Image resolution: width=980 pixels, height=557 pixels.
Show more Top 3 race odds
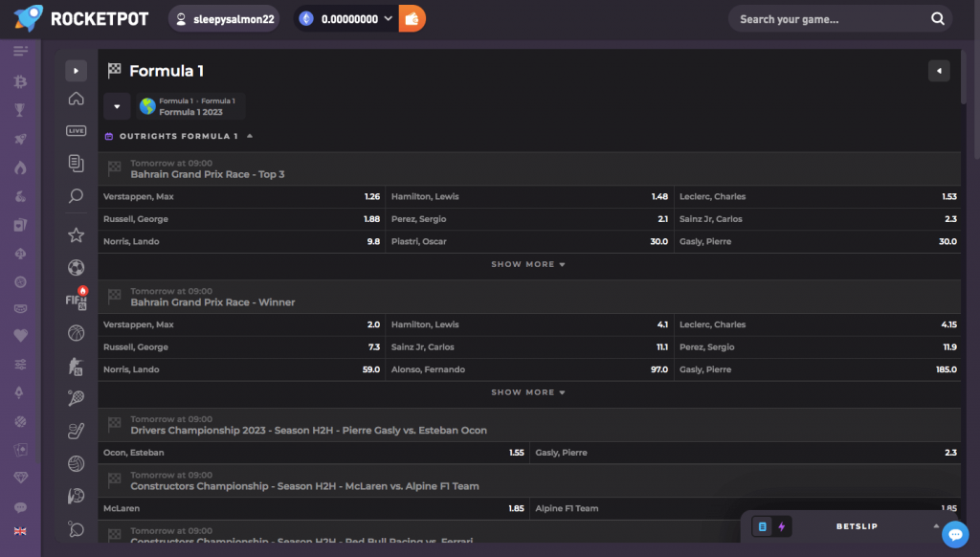click(528, 264)
